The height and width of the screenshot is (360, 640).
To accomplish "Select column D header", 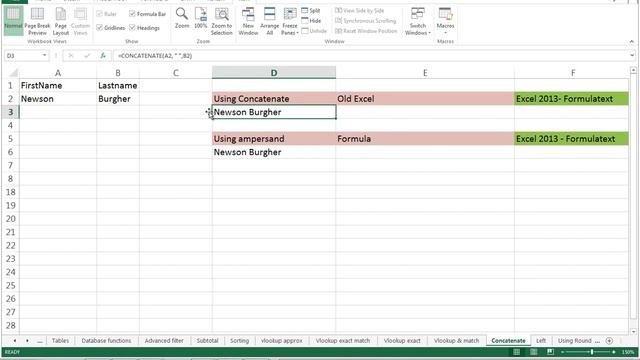I will coord(274,73).
